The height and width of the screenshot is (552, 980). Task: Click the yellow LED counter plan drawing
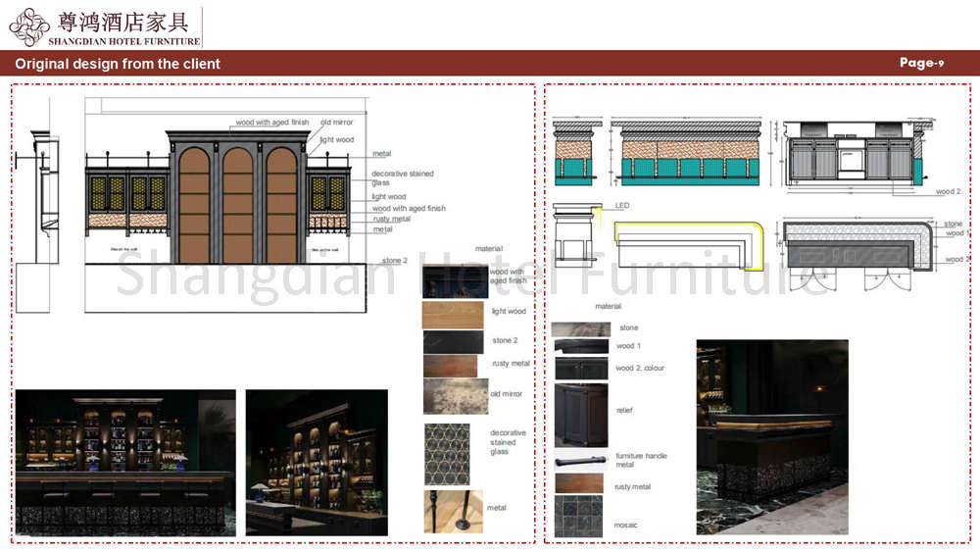tap(689, 242)
